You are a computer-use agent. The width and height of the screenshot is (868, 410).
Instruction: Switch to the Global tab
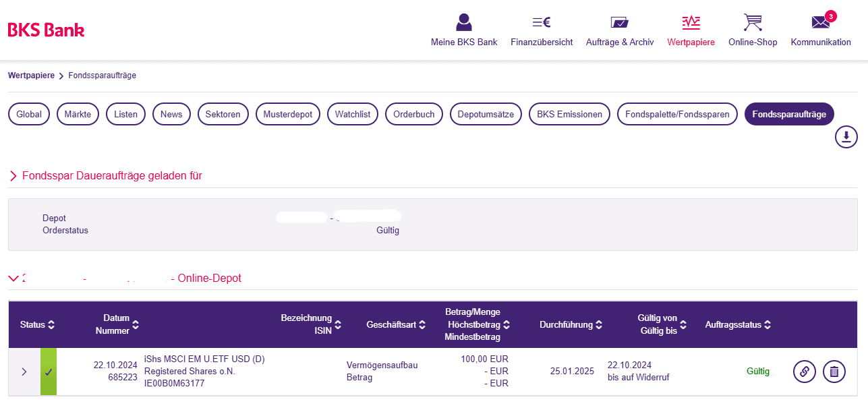tap(29, 114)
